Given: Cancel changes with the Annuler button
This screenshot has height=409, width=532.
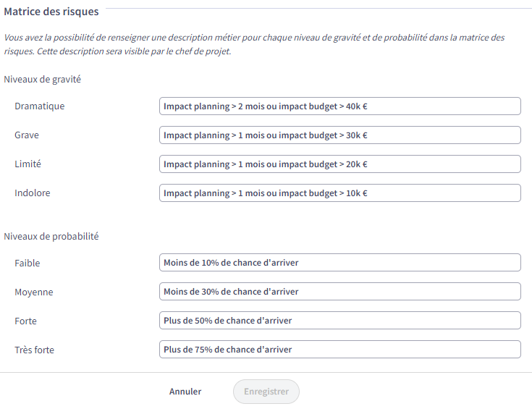Looking at the screenshot, I should click(x=185, y=392).
